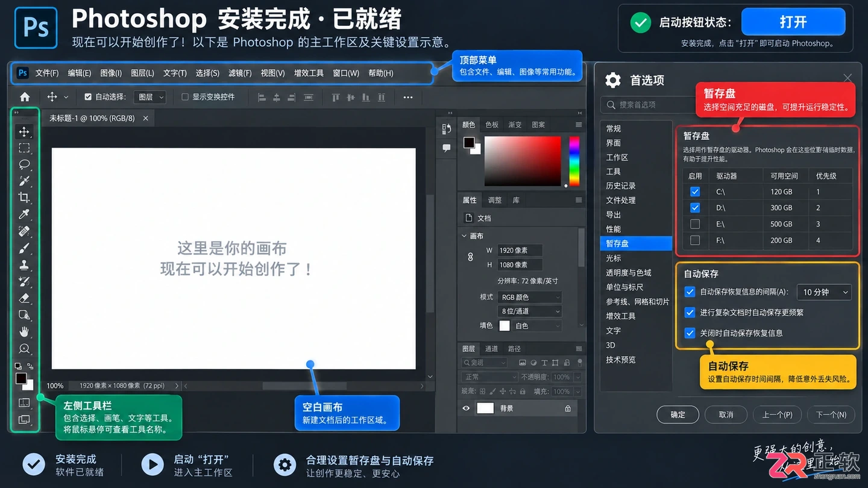Open the RGB 颜色 mode dropdown
Viewport: 868px width, 488px height.
(x=530, y=297)
